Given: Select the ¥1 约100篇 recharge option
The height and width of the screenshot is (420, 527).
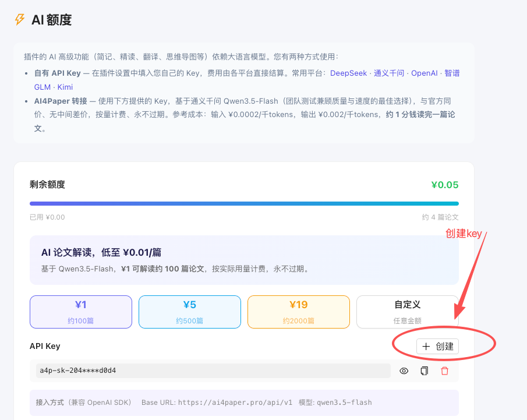Looking at the screenshot, I should click(x=81, y=312).
